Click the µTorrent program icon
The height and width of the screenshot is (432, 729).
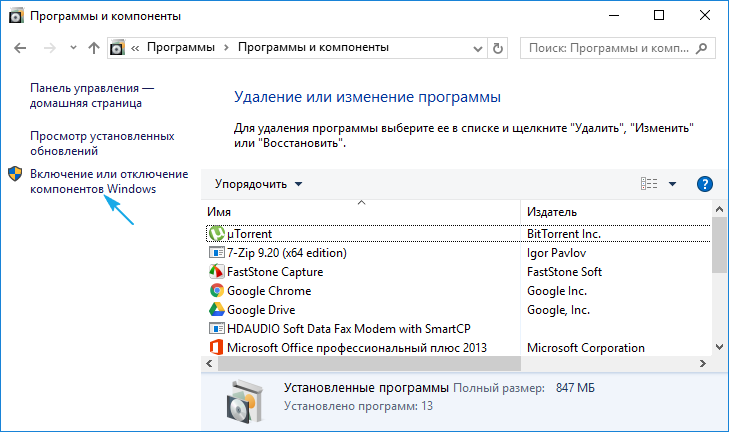216,233
